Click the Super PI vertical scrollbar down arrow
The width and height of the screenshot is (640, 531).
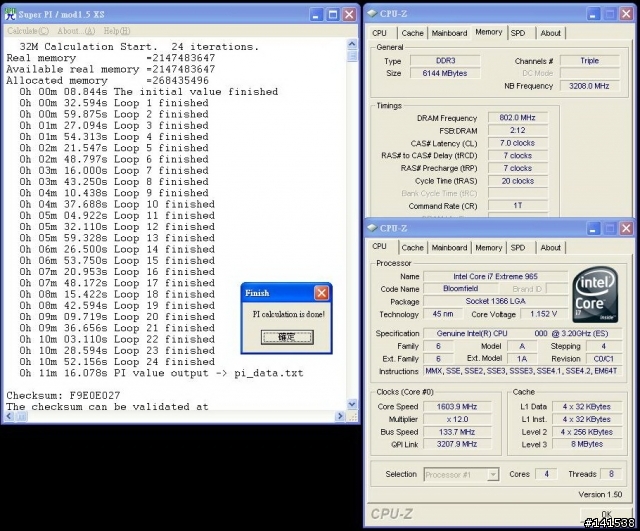point(352,404)
